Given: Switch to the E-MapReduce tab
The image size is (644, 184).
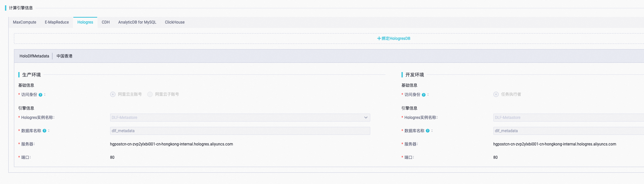Looking at the screenshot, I should point(57,22).
